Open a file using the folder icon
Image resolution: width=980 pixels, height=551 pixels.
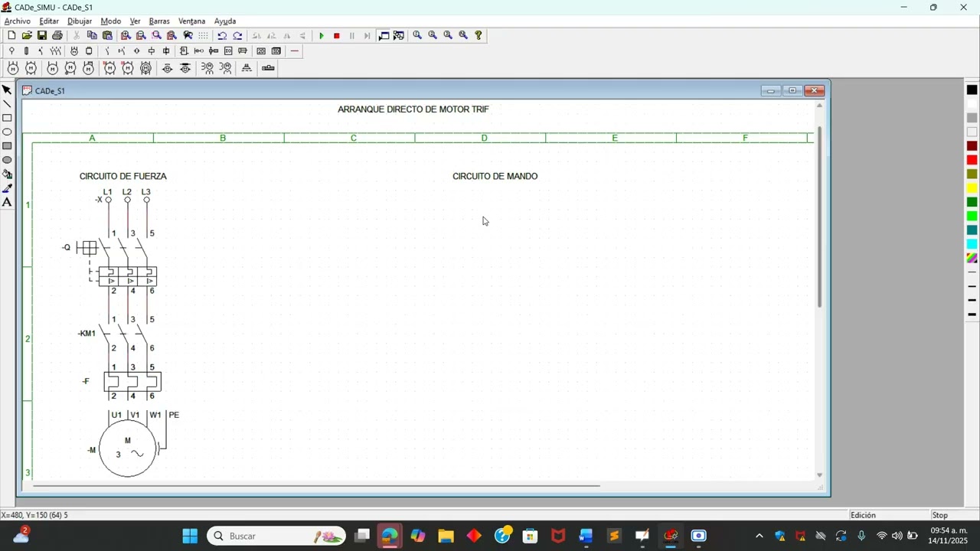click(x=27, y=35)
